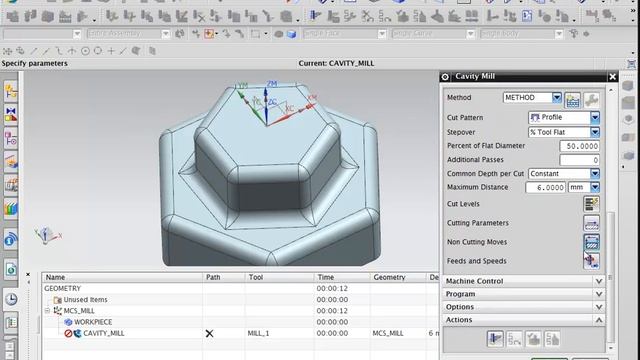This screenshot has width=640, height=360.
Task: Click the Create Operation toolbar icon
Action: (83, 17)
